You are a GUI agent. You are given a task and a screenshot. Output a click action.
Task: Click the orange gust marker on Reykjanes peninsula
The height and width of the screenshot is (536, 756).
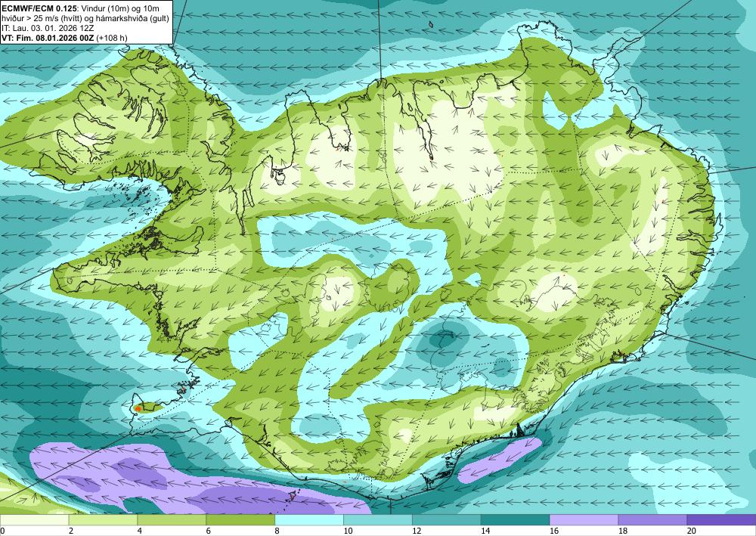point(138,409)
